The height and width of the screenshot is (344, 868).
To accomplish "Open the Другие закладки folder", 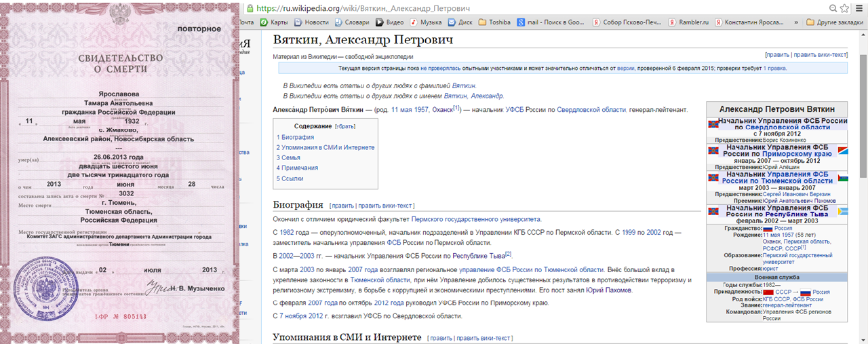I will pyautogui.click(x=835, y=22).
